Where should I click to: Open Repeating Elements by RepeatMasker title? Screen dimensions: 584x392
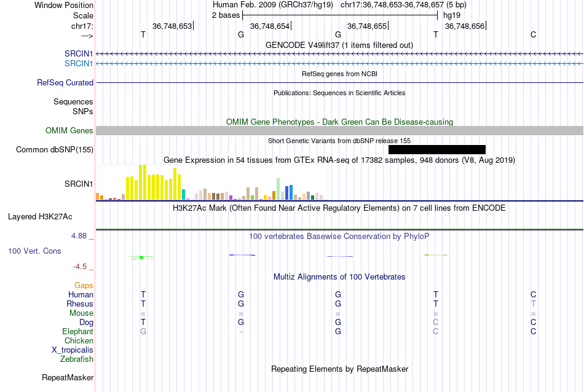[x=339, y=369]
